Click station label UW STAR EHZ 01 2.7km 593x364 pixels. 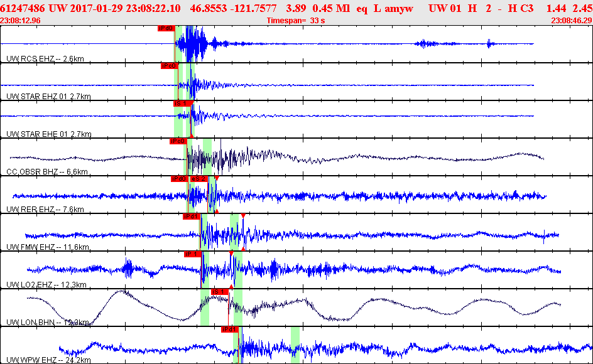coord(48,97)
